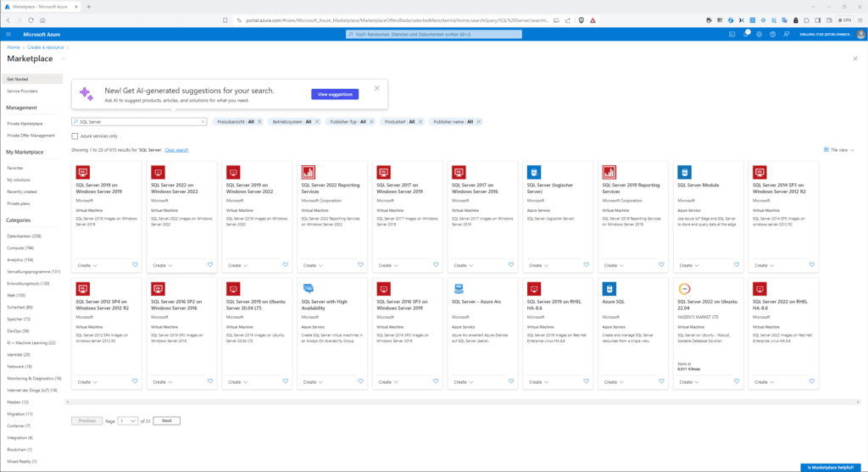Bookmark this page icon in address bar

(x=225, y=20)
